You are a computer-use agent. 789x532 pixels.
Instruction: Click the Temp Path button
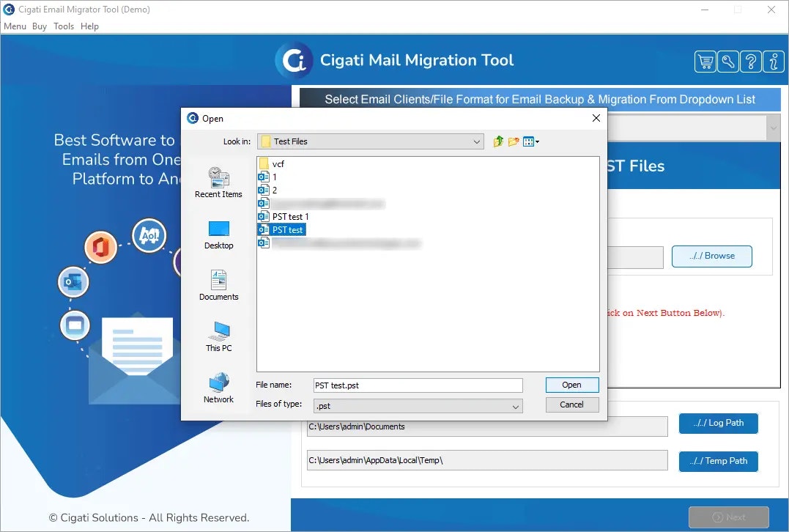(718, 461)
